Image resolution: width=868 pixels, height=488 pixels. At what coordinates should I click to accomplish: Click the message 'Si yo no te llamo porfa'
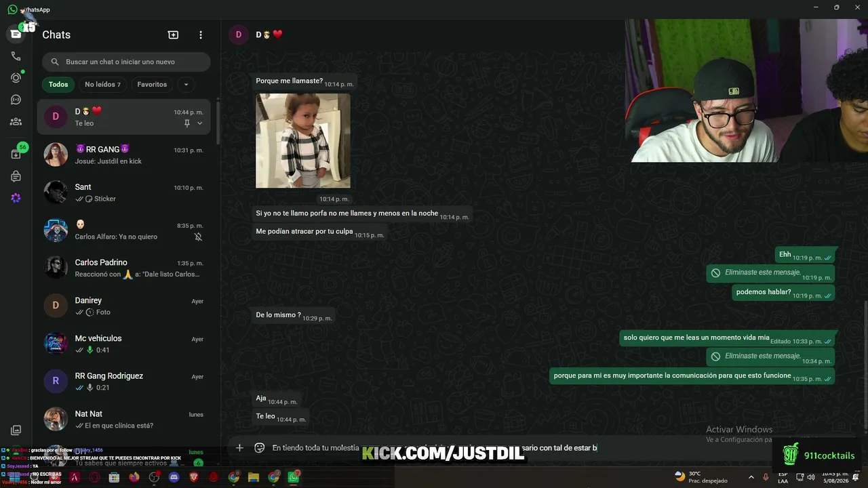[361, 214]
